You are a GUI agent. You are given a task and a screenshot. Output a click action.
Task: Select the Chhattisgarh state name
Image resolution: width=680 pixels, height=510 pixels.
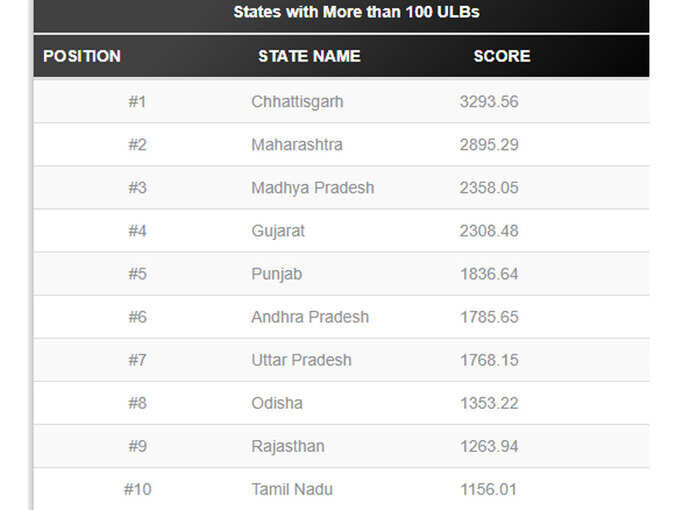(x=298, y=102)
